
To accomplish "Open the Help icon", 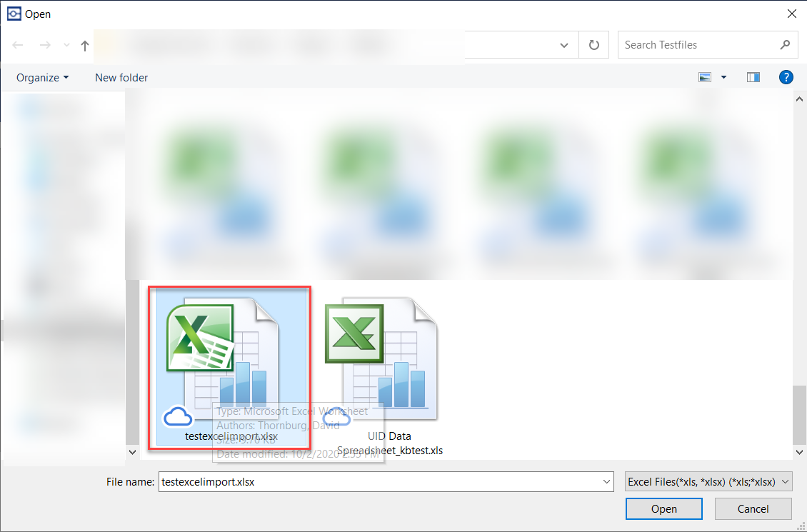I will click(x=786, y=77).
